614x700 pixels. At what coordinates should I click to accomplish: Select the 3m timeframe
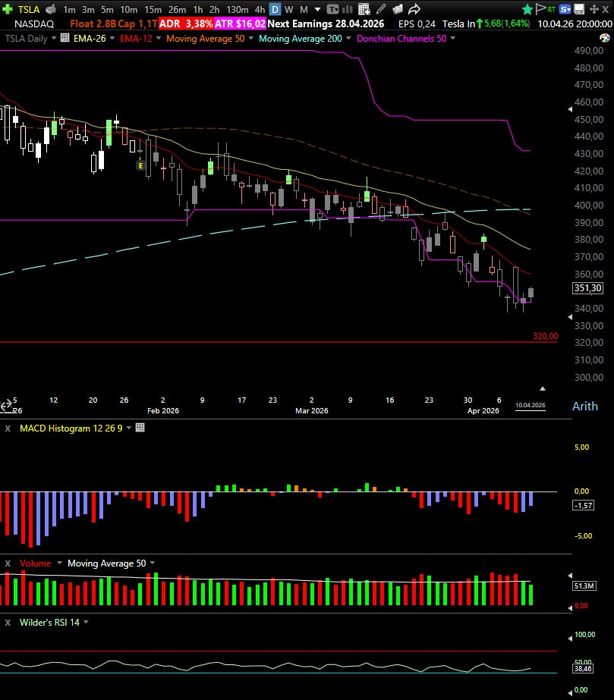[88, 9]
